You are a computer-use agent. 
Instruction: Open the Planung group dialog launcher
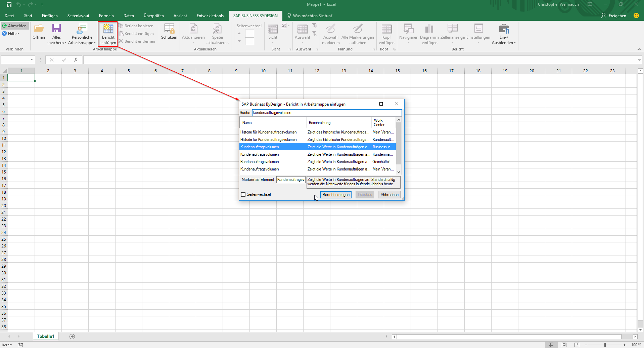point(374,49)
